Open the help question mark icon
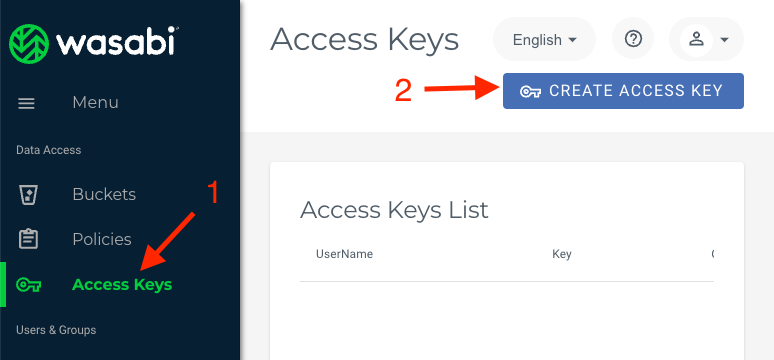This screenshot has height=360, width=774. tap(633, 39)
